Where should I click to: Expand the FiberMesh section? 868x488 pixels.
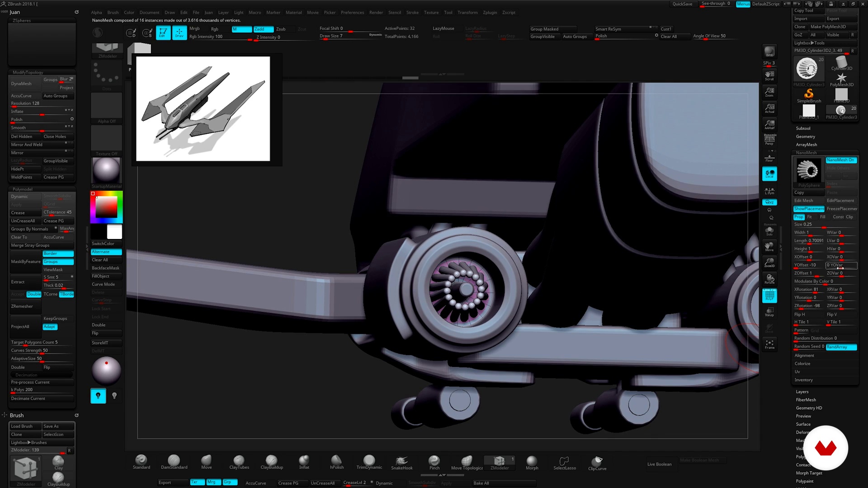click(806, 400)
